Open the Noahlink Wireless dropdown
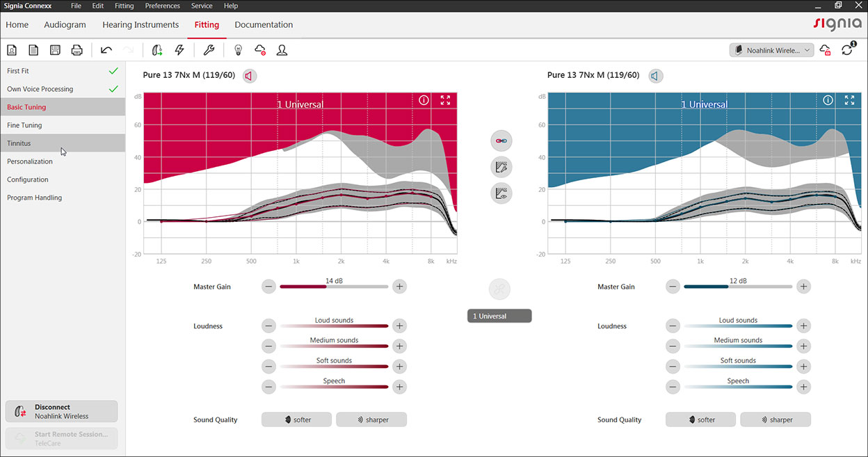868x457 pixels. 771,50
